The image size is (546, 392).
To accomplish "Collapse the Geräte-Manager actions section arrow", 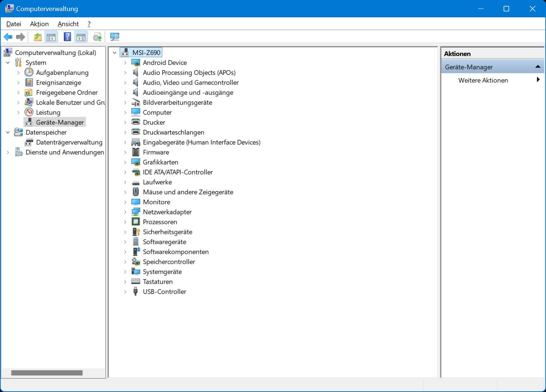I will click(x=538, y=67).
